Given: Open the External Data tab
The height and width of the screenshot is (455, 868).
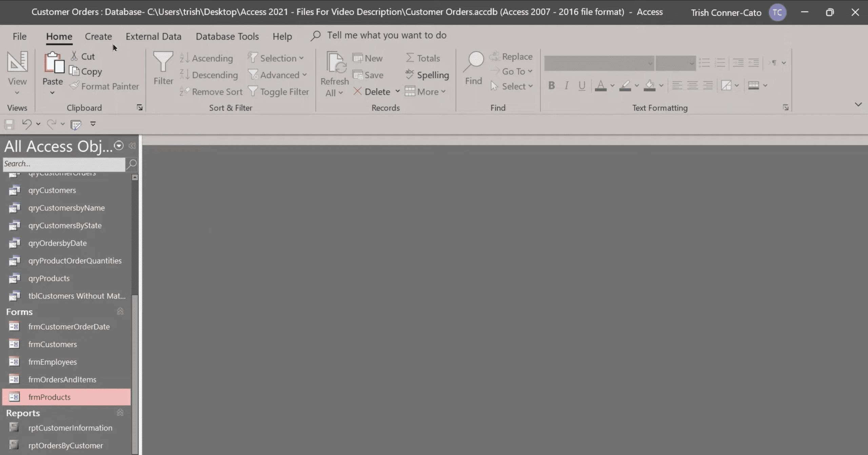Looking at the screenshot, I should (x=153, y=36).
